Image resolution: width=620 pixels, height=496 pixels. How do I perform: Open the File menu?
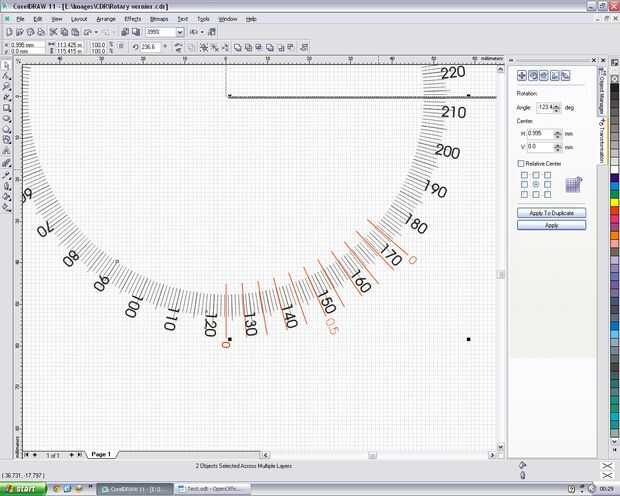point(20,19)
